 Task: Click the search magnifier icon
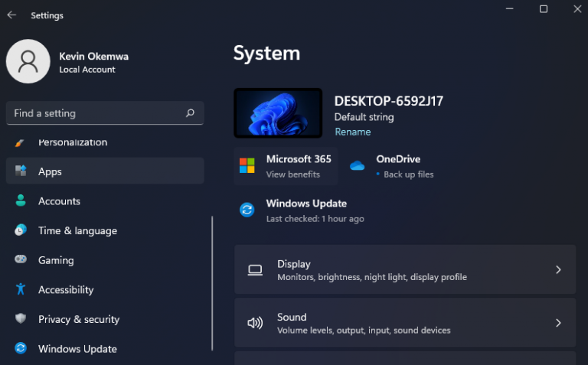pos(190,112)
